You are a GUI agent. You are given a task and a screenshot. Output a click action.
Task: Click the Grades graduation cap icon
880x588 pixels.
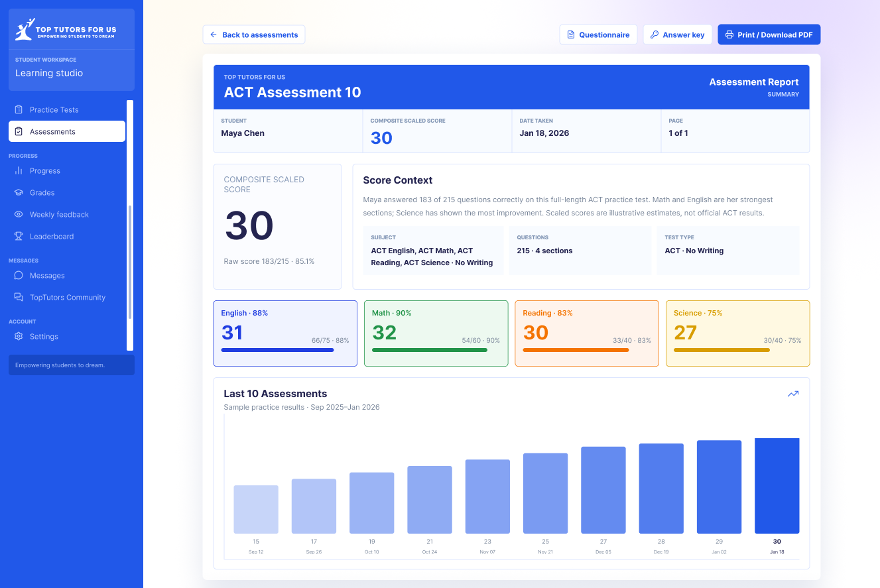[19, 192]
